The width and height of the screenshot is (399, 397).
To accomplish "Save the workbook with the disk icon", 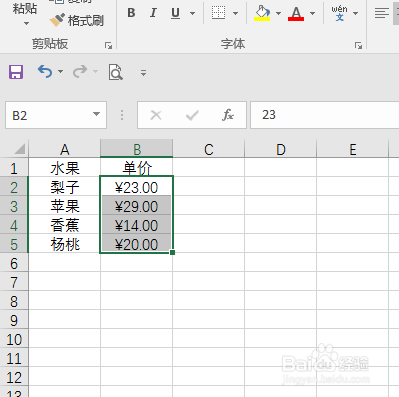I will click(x=16, y=72).
